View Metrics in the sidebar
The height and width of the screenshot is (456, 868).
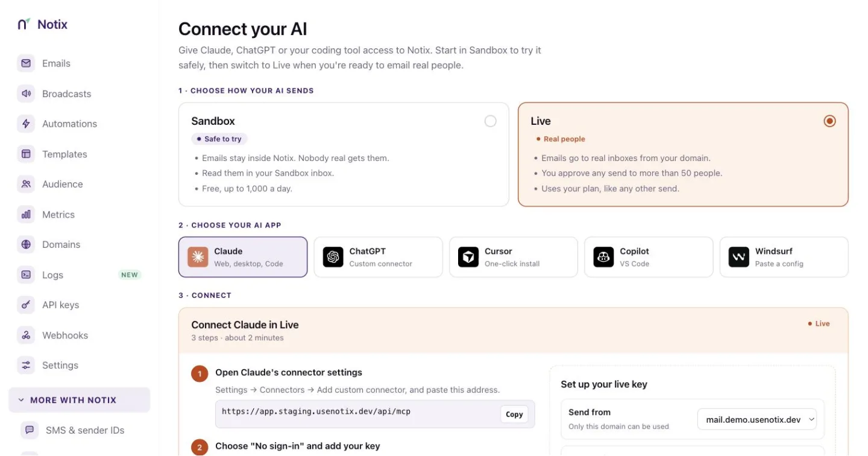pyautogui.click(x=80, y=214)
